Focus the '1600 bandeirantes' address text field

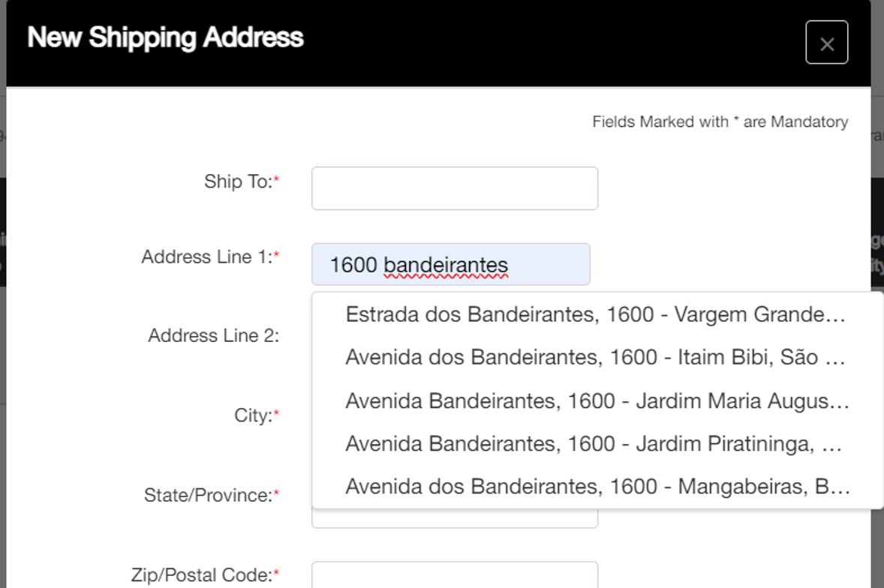coord(450,265)
